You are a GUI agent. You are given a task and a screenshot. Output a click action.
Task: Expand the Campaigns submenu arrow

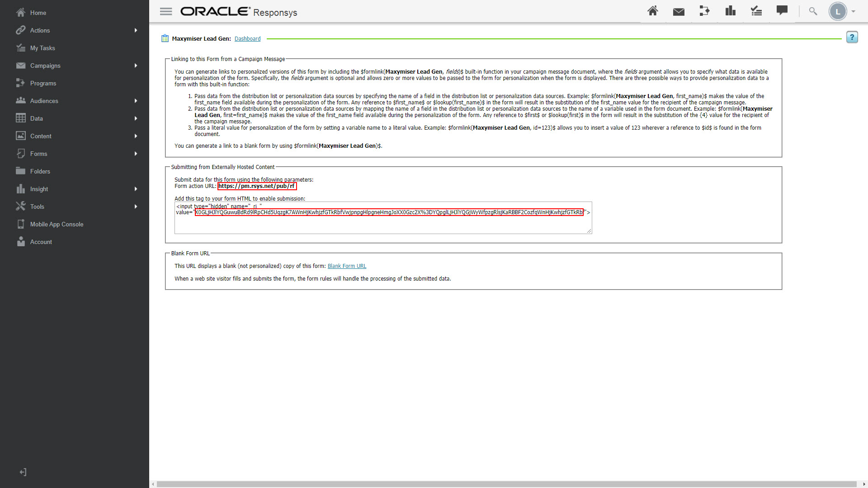(x=136, y=66)
